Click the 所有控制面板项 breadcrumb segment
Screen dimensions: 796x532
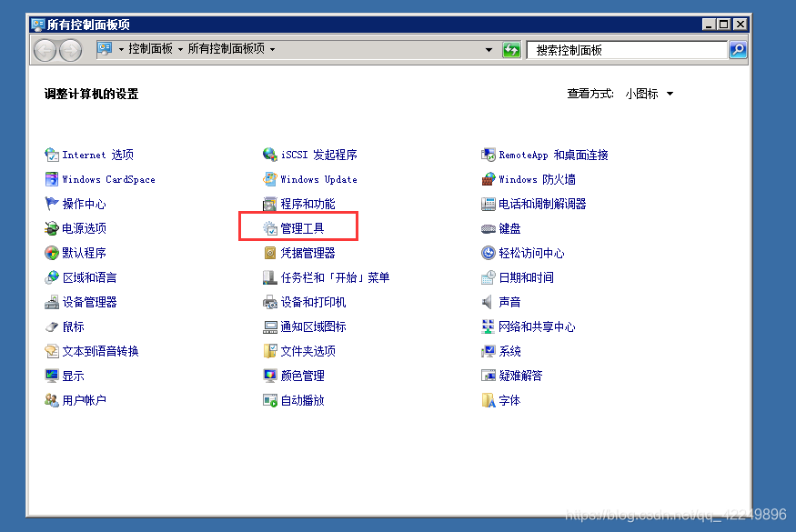pyautogui.click(x=227, y=49)
